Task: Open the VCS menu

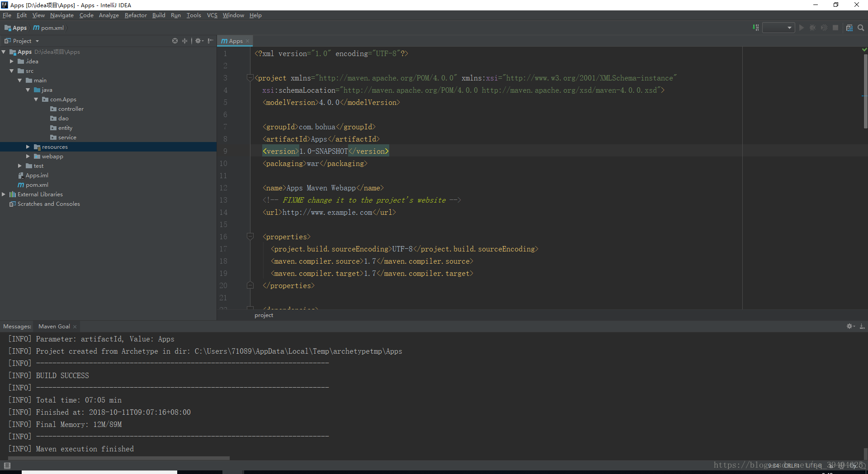Action: (x=212, y=15)
